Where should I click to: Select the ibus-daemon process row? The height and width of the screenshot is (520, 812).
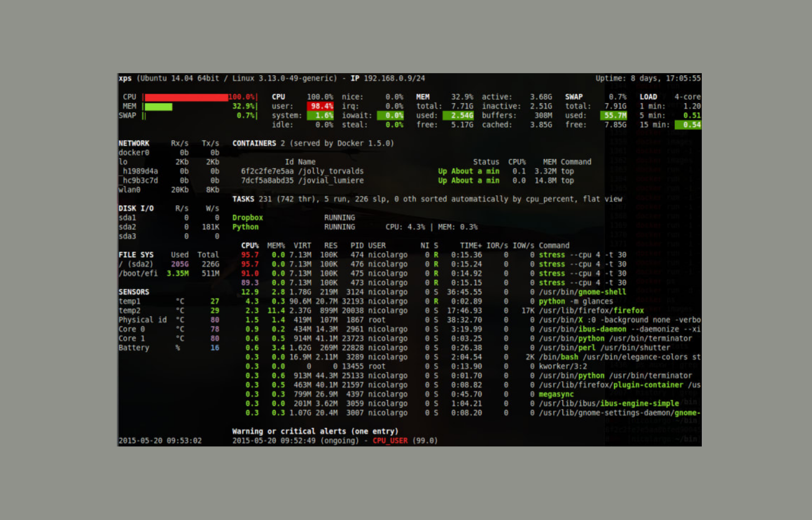click(470, 329)
